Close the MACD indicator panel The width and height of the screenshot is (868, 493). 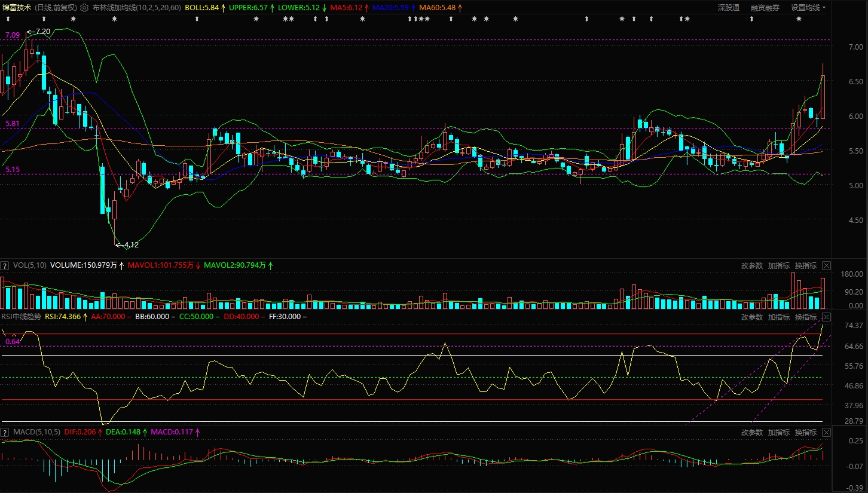[827, 432]
